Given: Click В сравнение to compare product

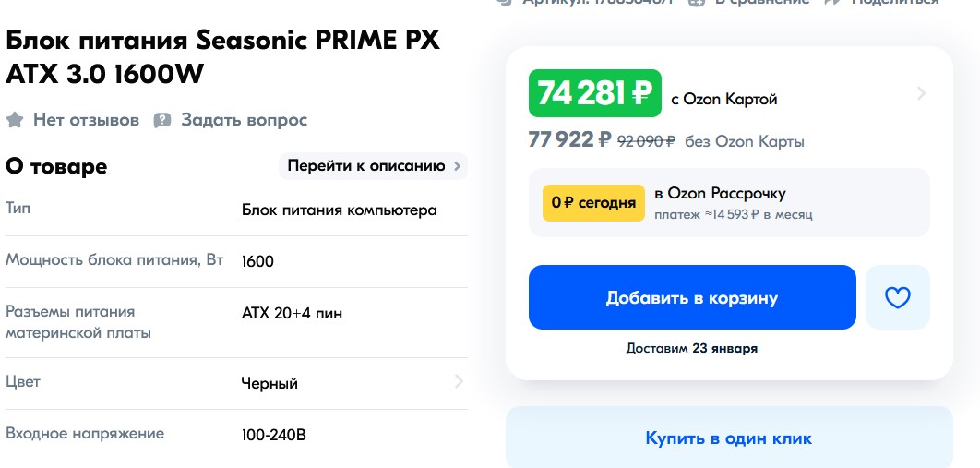Looking at the screenshot, I should click(761, 2).
